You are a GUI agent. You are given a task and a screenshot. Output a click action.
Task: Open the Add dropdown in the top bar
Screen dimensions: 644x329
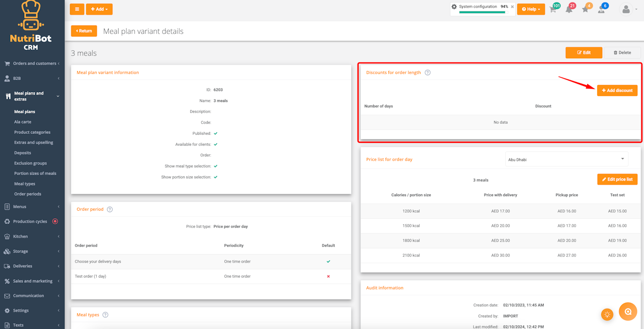pos(99,9)
